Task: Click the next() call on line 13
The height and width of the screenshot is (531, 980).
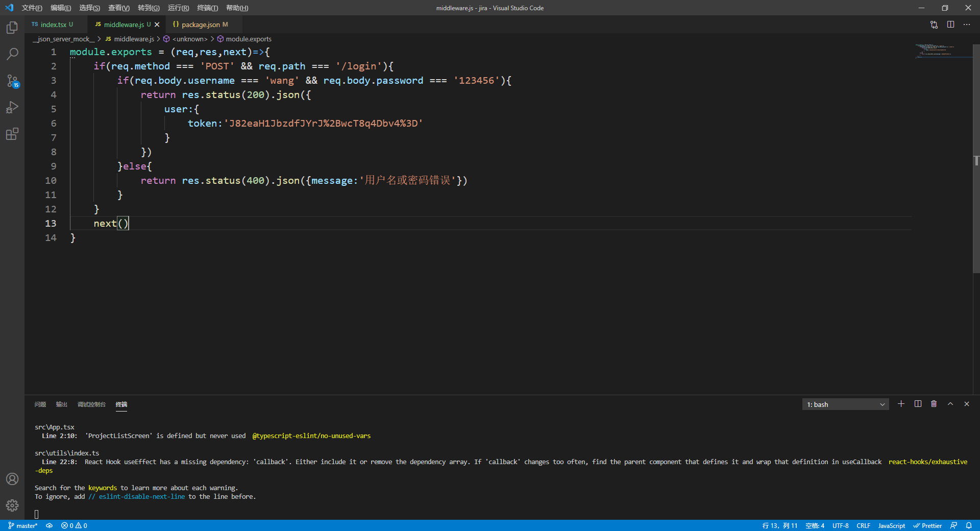Action: [111, 223]
